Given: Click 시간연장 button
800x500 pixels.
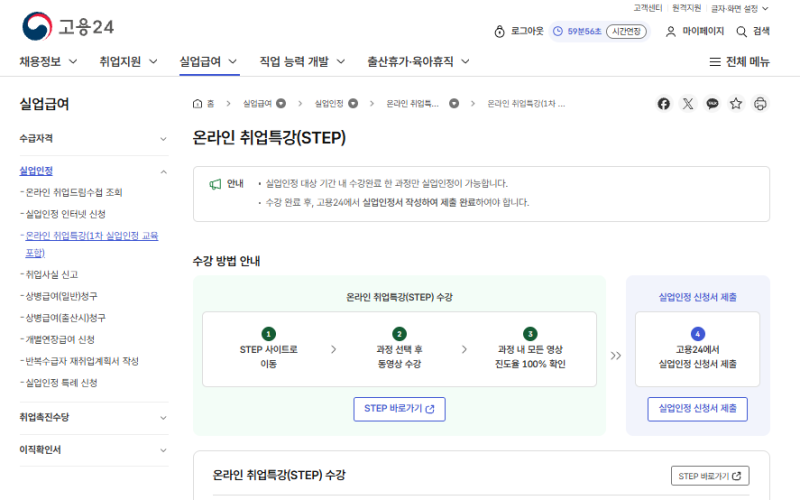Looking at the screenshot, I should (626, 31).
